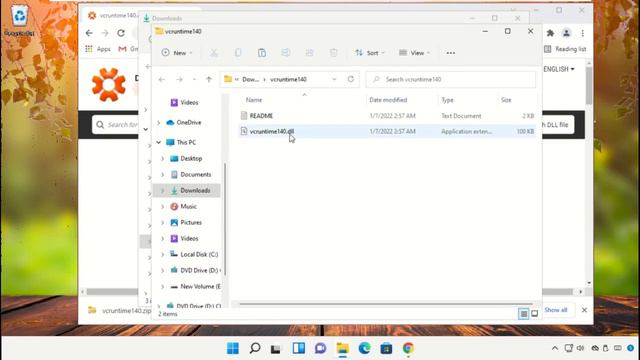Open the Sort dropdown menu
Viewport: 640px width, 360px height.
[370, 53]
